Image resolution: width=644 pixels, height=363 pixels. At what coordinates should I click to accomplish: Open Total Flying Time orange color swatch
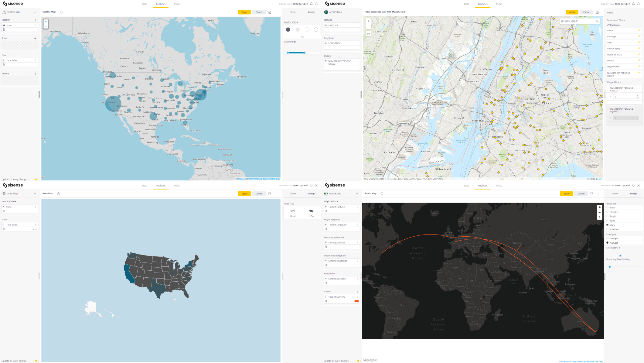pyautogui.click(x=356, y=301)
